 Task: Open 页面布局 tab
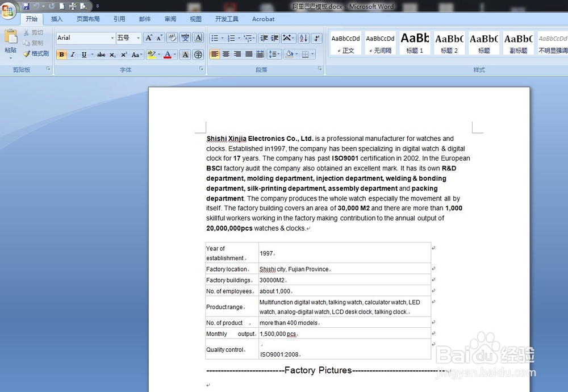(88, 19)
